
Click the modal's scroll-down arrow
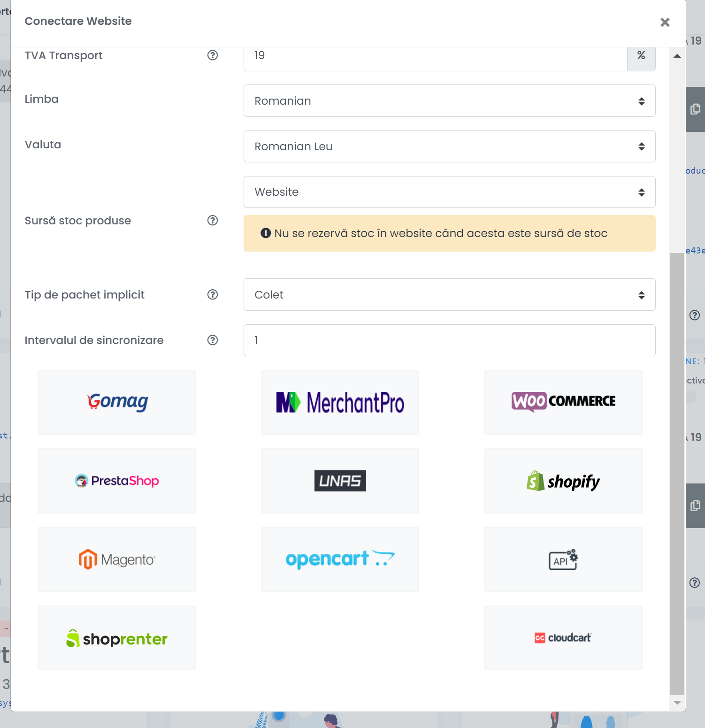677,703
